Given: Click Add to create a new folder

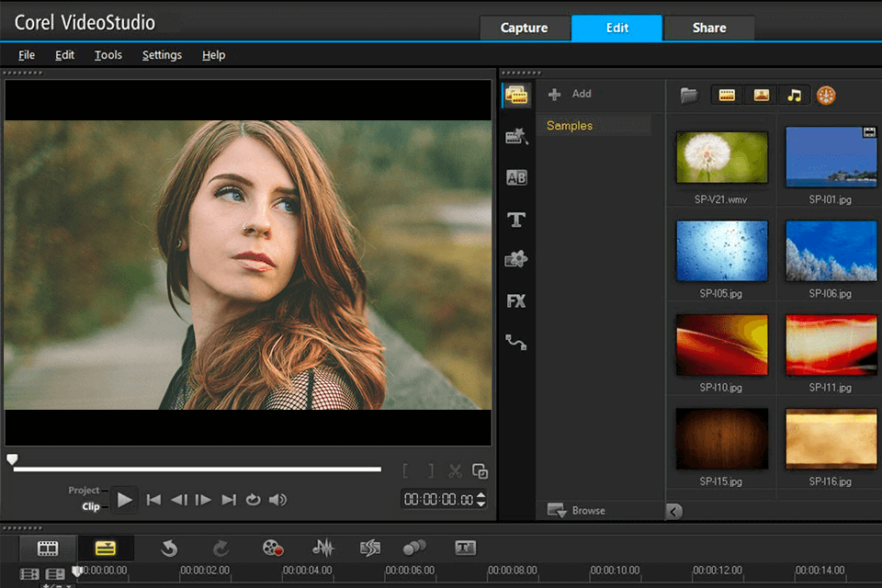Looking at the screenshot, I should point(570,94).
